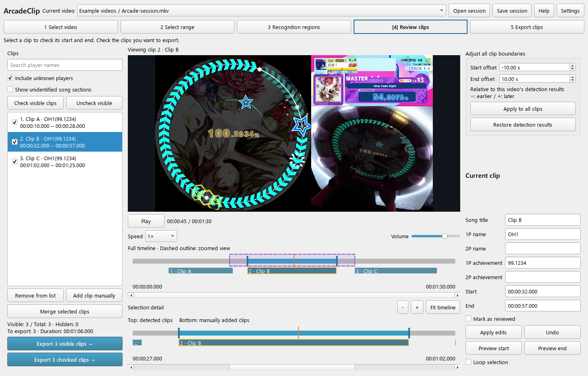
Task: Switch to the 2 Select range step
Action: point(177,27)
